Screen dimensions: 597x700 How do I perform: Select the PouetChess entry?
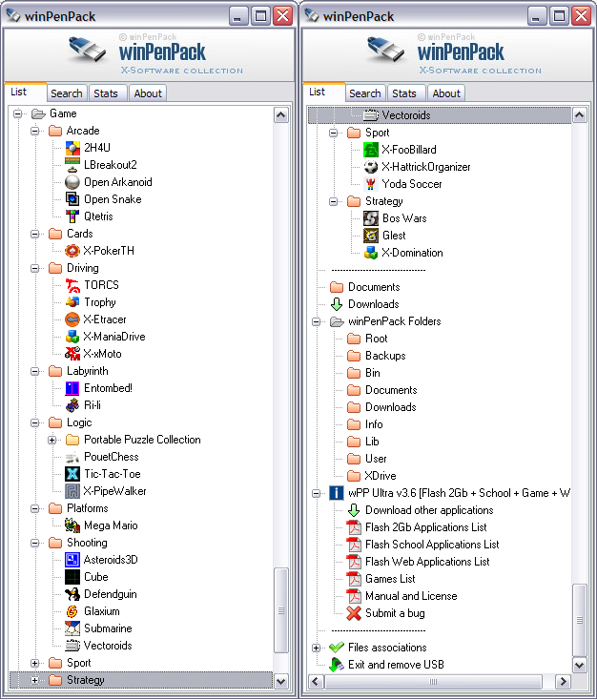(112, 457)
